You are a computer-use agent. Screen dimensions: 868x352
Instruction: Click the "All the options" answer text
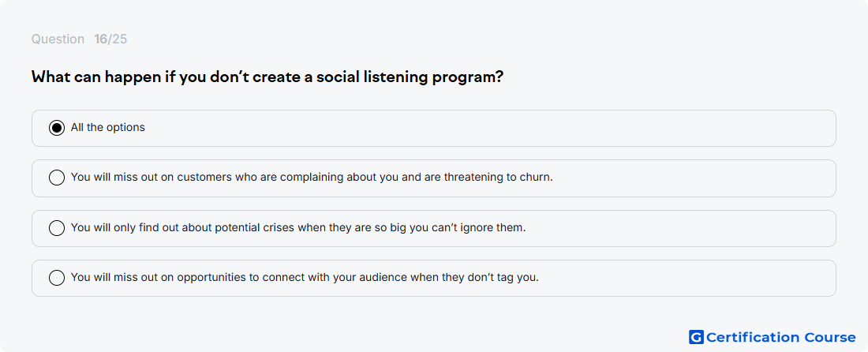click(x=108, y=127)
